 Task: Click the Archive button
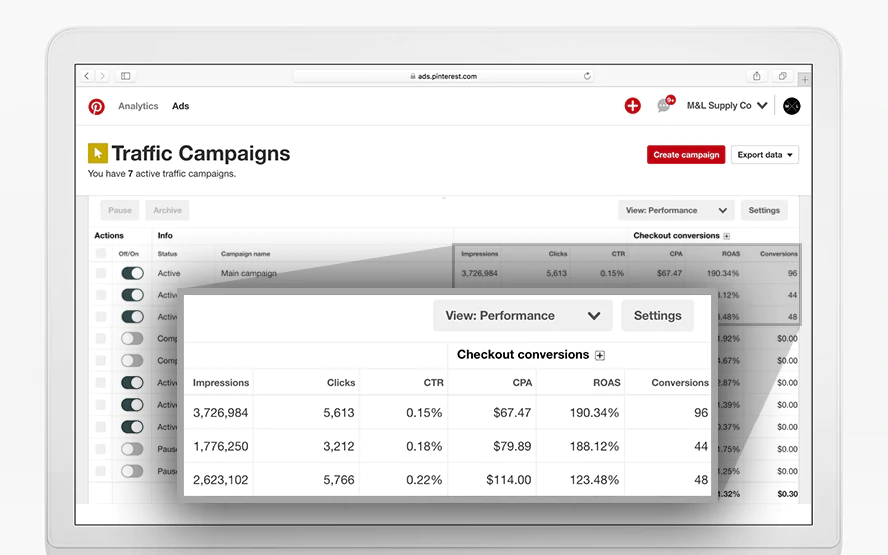click(x=168, y=210)
